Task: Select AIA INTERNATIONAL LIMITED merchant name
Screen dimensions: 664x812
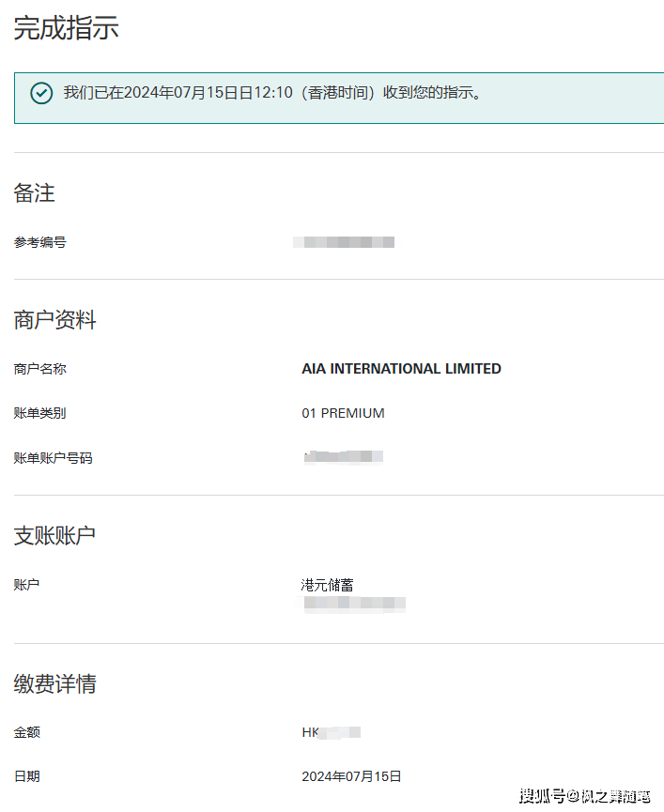Action: (x=401, y=369)
